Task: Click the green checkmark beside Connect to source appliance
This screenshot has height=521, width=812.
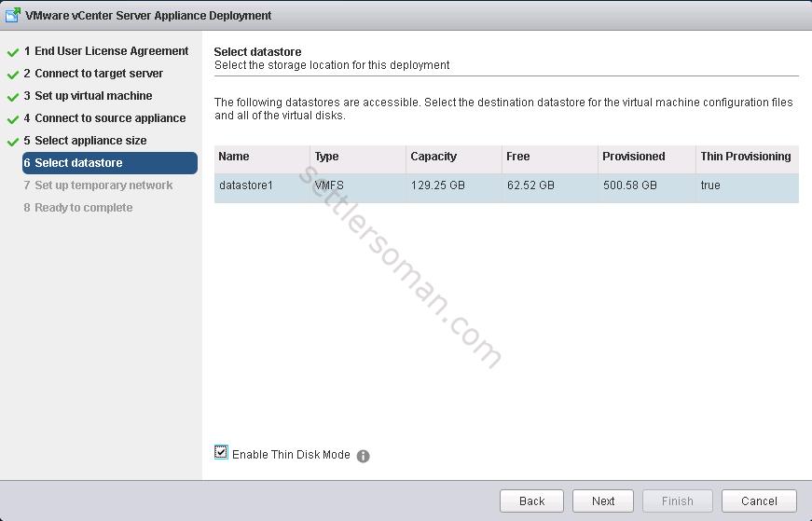Action: coord(13,119)
